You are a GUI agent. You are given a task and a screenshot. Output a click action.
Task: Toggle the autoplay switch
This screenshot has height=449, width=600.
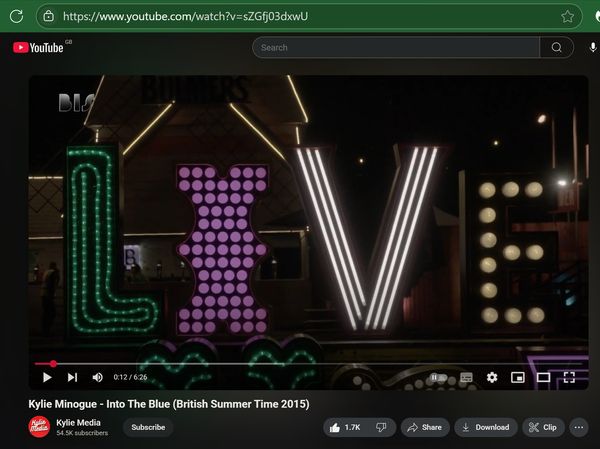point(438,377)
